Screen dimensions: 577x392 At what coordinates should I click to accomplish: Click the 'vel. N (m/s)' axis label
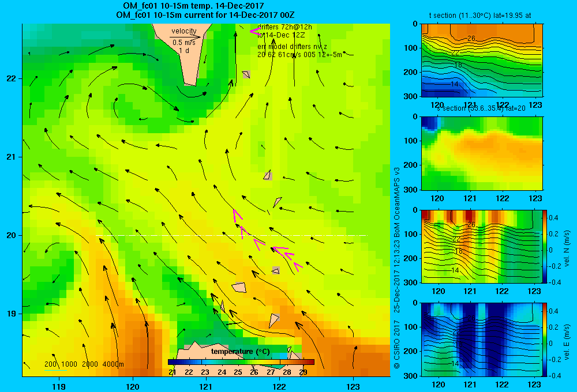coord(567,248)
